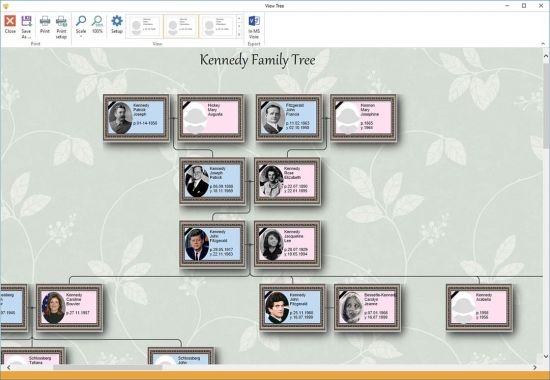
Task: Click the red Close icon in toolbar
Action: (10, 21)
